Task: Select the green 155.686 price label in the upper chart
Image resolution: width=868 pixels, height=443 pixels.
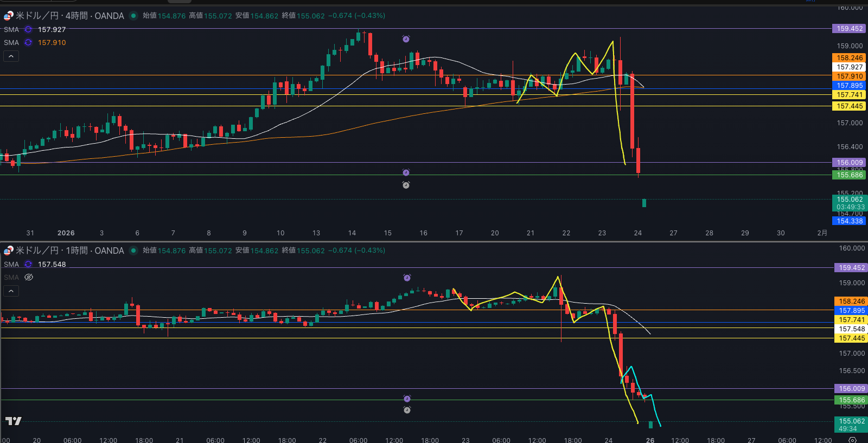Action: [849, 175]
